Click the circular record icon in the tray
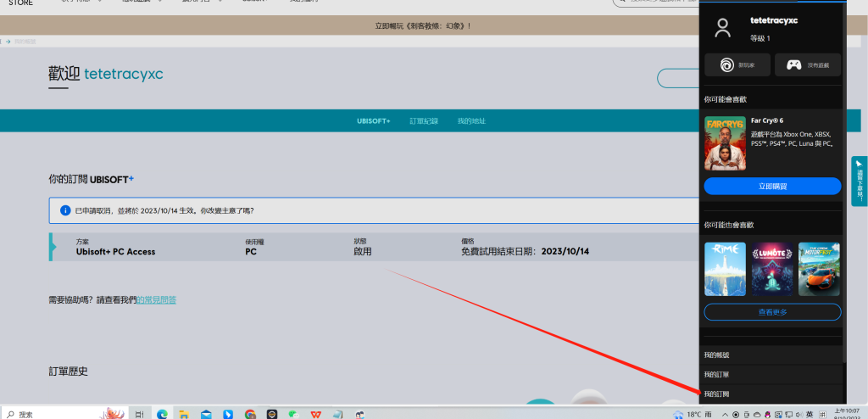This screenshot has width=868, height=419. (x=736, y=415)
